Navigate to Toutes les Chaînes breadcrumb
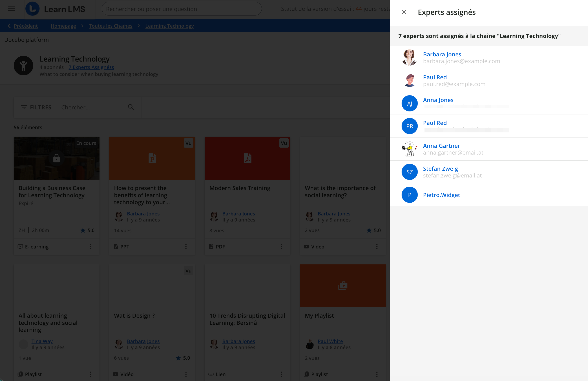This screenshot has height=381, width=588. click(111, 26)
